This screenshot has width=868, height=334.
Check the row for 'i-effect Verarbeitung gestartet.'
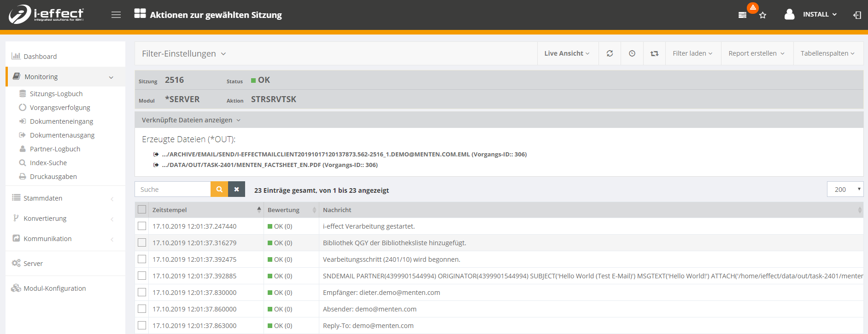[142, 226]
